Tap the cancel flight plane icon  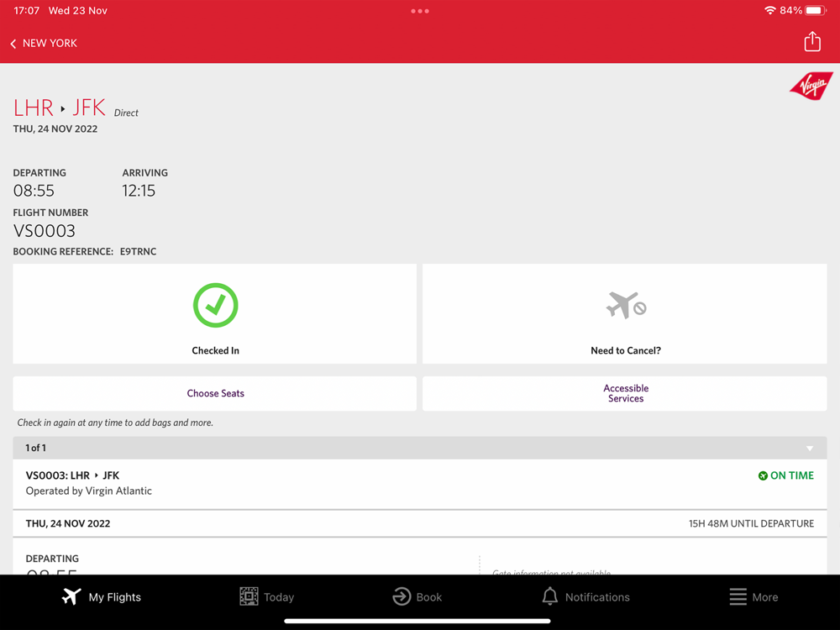click(625, 306)
